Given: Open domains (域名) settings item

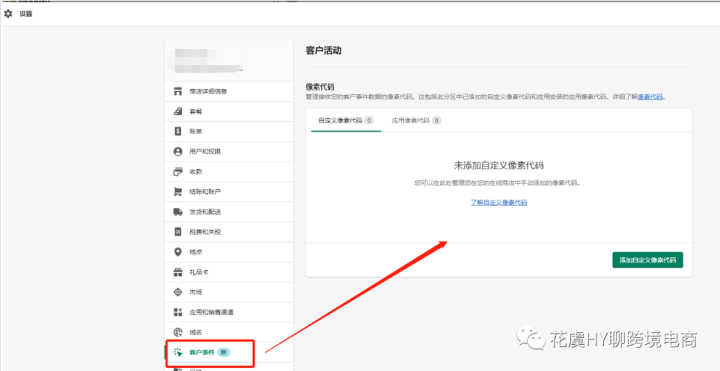Looking at the screenshot, I should tap(229, 332).
